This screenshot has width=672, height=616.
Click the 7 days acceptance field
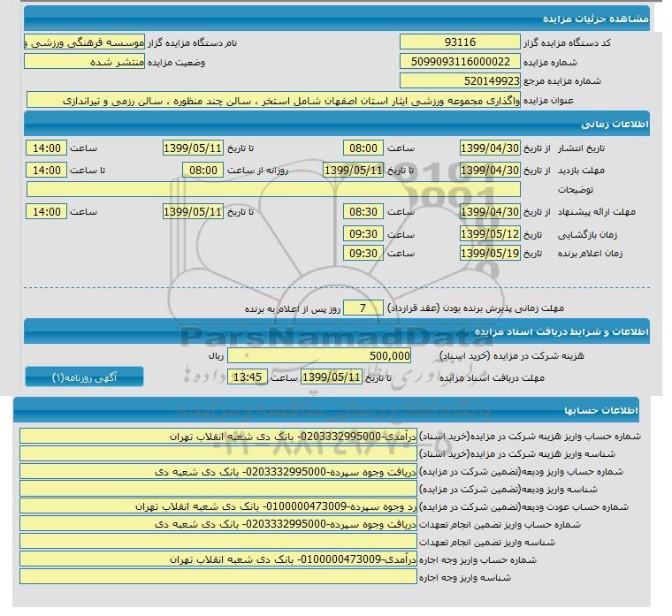363,308
